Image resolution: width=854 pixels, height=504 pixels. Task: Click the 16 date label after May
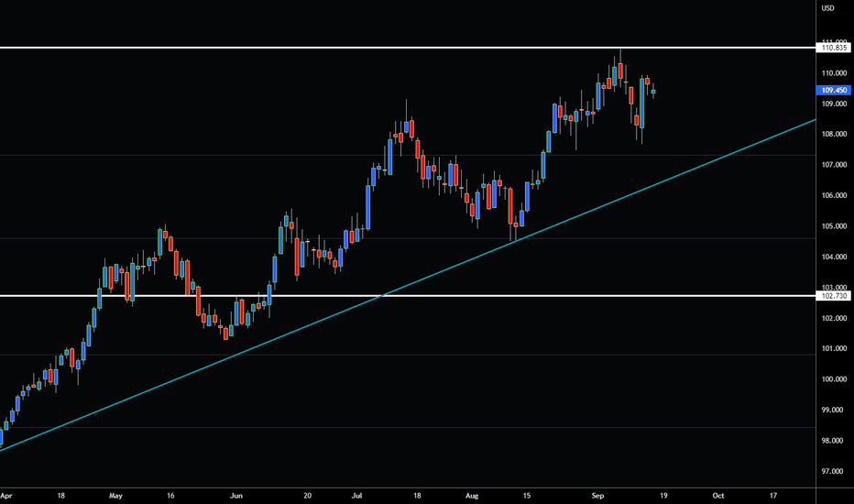(170, 496)
